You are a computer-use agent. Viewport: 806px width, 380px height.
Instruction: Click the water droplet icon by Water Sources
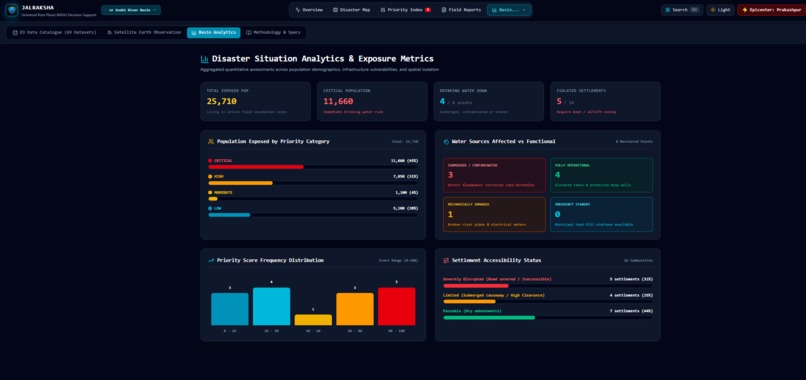click(x=446, y=141)
